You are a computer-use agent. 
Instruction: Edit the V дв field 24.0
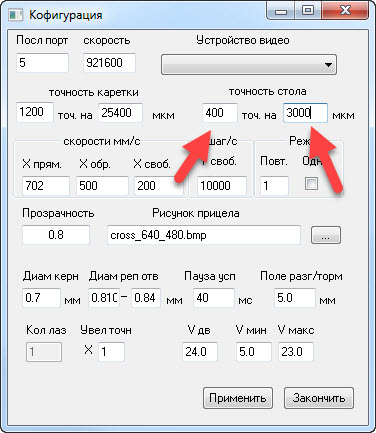point(200,352)
